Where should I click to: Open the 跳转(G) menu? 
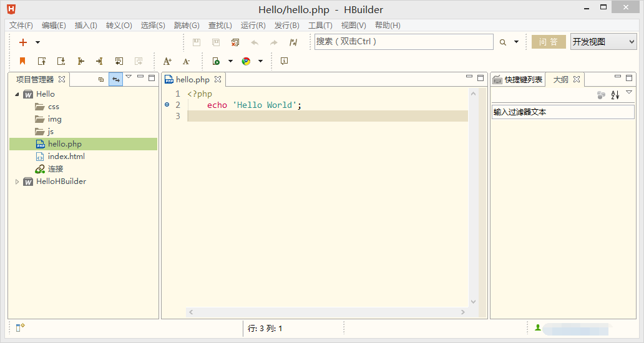187,26
